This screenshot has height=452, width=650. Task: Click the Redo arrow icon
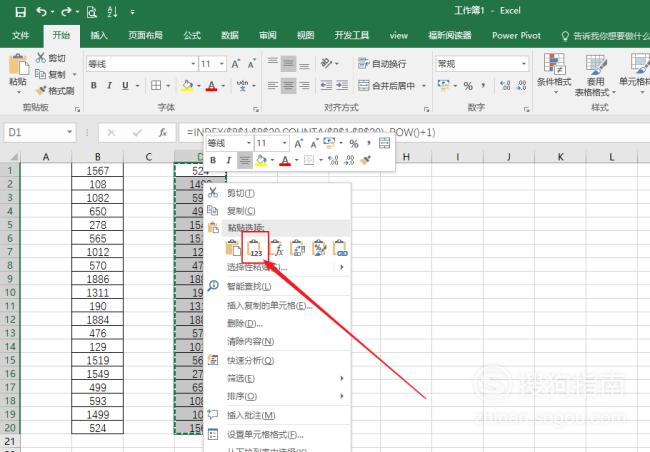pos(66,12)
